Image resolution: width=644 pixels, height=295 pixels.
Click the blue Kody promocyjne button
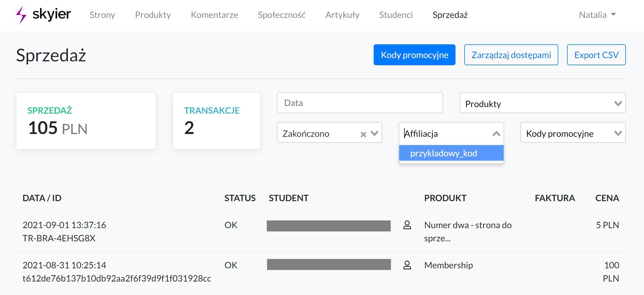pyautogui.click(x=414, y=55)
